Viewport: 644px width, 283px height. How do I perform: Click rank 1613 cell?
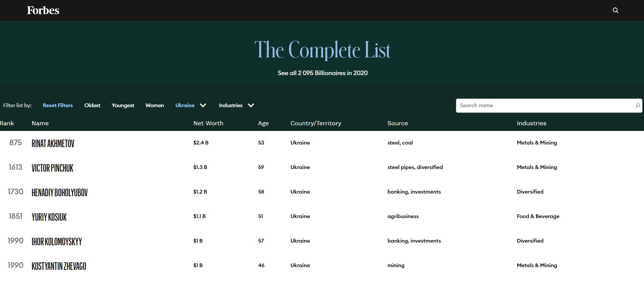click(x=15, y=167)
